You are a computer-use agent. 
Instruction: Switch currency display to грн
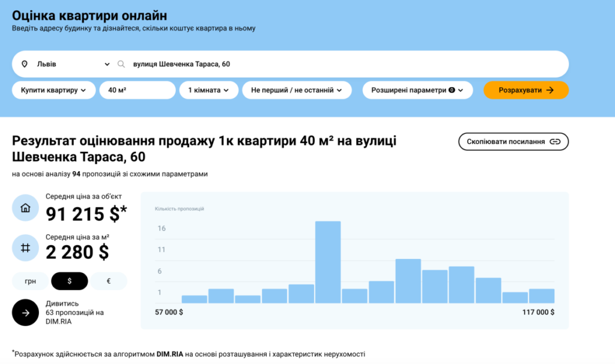coord(30,281)
